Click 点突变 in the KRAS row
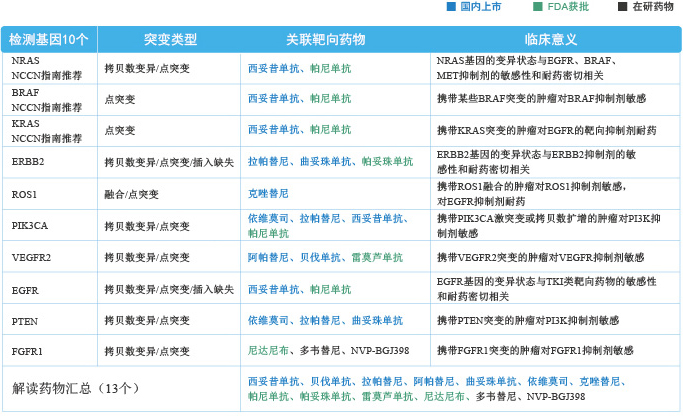The image size is (683, 416). point(120,130)
